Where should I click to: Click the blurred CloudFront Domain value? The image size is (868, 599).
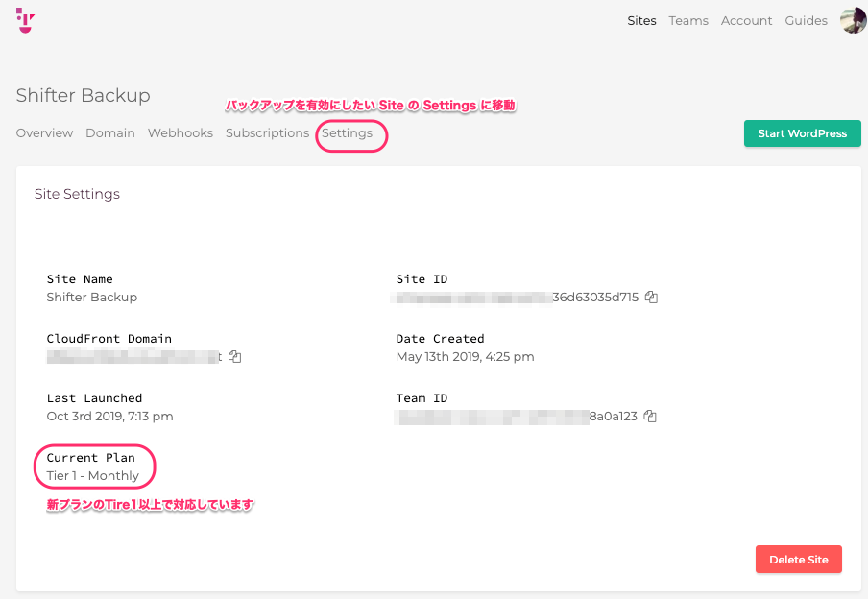coord(134,356)
